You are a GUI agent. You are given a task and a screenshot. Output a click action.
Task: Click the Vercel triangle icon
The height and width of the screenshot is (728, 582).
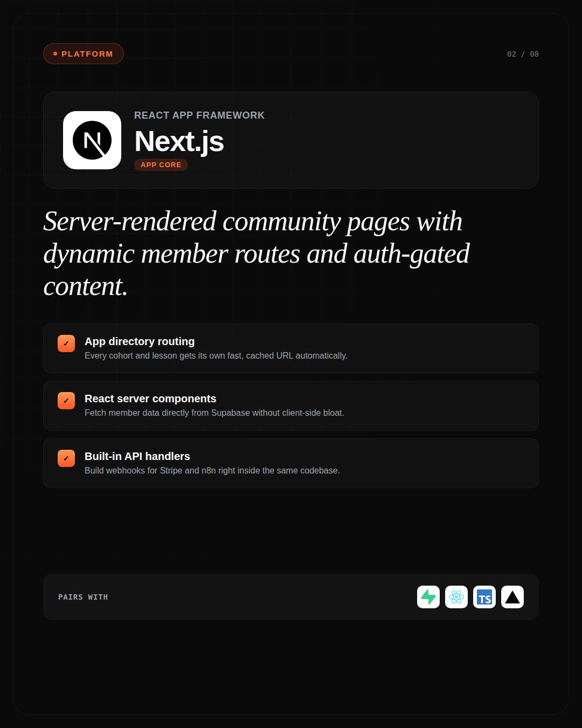coord(512,597)
